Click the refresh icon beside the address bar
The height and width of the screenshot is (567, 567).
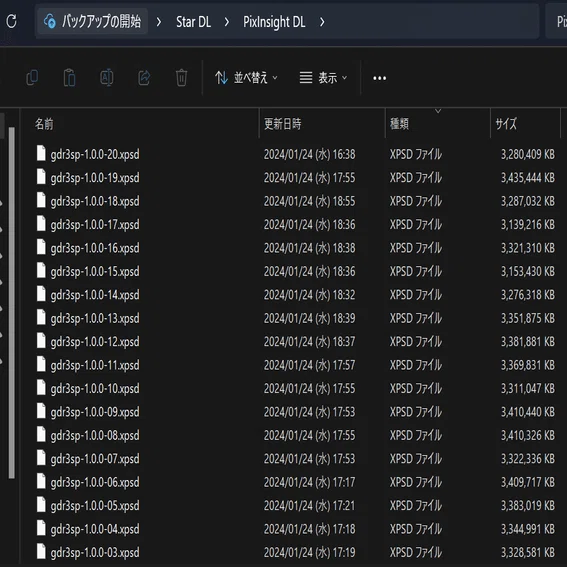(x=11, y=21)
